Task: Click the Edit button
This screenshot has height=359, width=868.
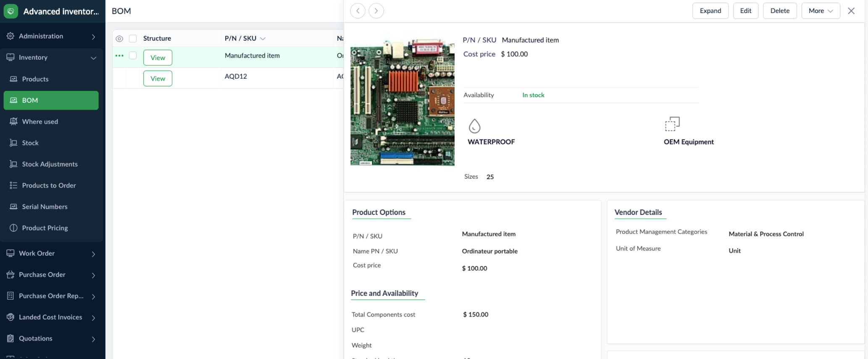Action: [x=745, y=11]
